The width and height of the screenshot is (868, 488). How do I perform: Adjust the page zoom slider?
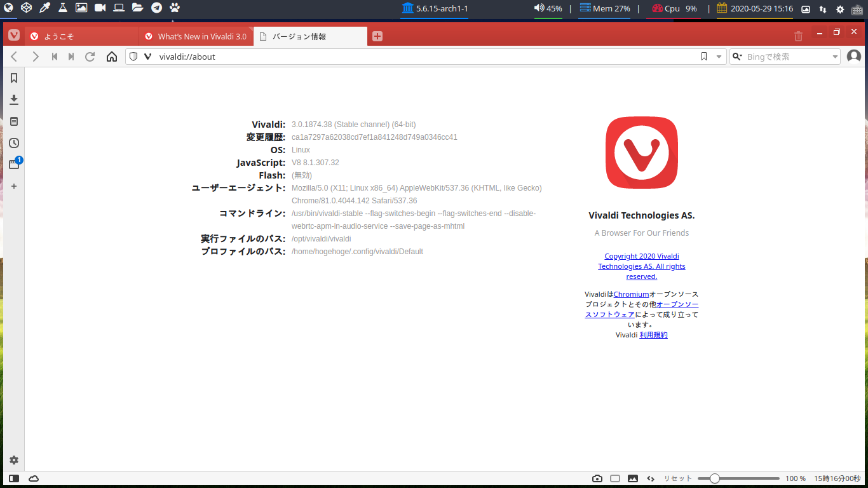(738, 478)
